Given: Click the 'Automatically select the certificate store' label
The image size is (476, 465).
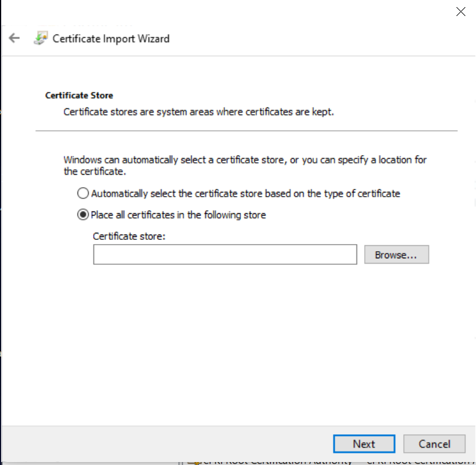Looking at the screenshot, I should tap(246, 193).
